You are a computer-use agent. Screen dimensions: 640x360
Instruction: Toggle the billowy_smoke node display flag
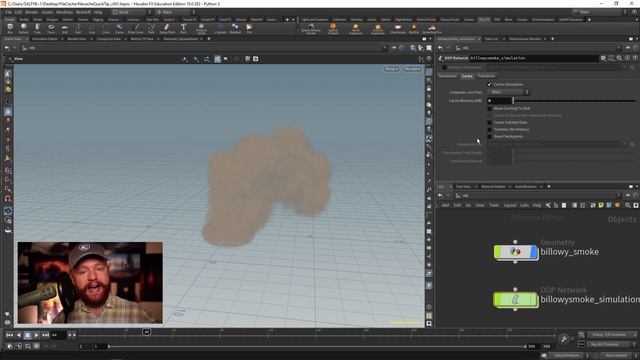coord(534,252)
